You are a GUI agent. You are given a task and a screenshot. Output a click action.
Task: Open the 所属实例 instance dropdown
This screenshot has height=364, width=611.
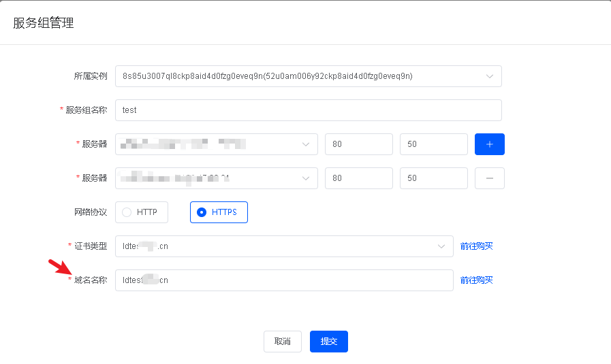(x=308, y=76)
